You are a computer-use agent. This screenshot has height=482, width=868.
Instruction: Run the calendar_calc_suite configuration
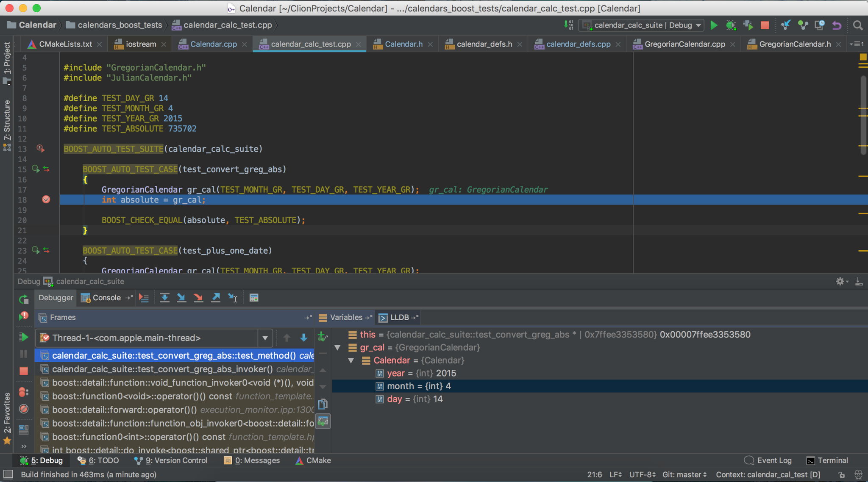714,25
